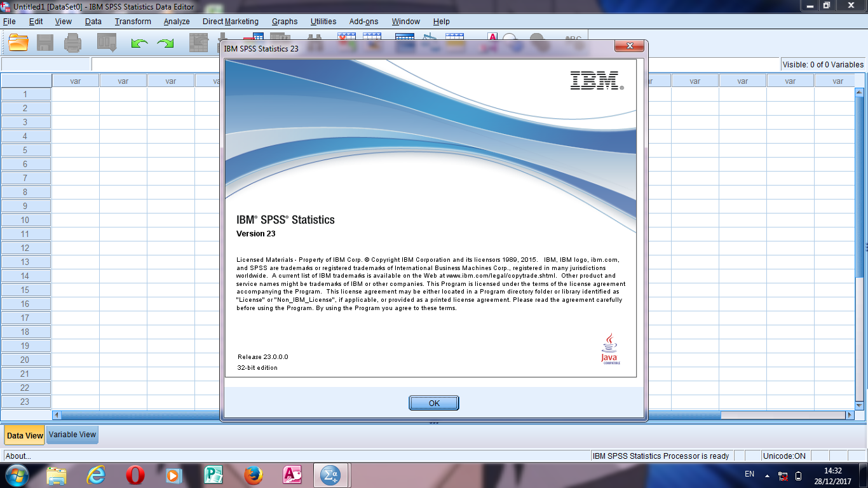868x488 pixels.
Task: Open the Direct Marketing menu
Action: tap(230, 21)
